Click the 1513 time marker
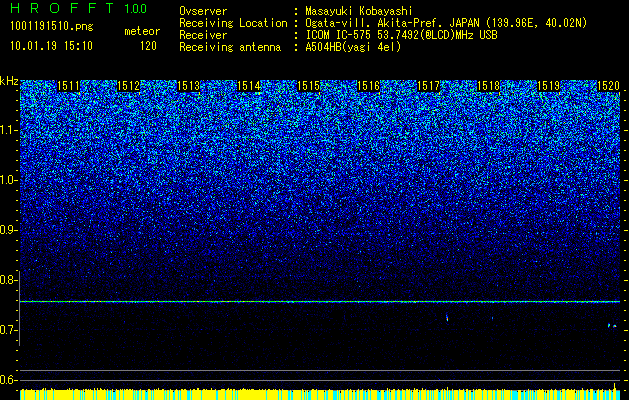Viewport: 629px width, 400px height. point(189,86)
